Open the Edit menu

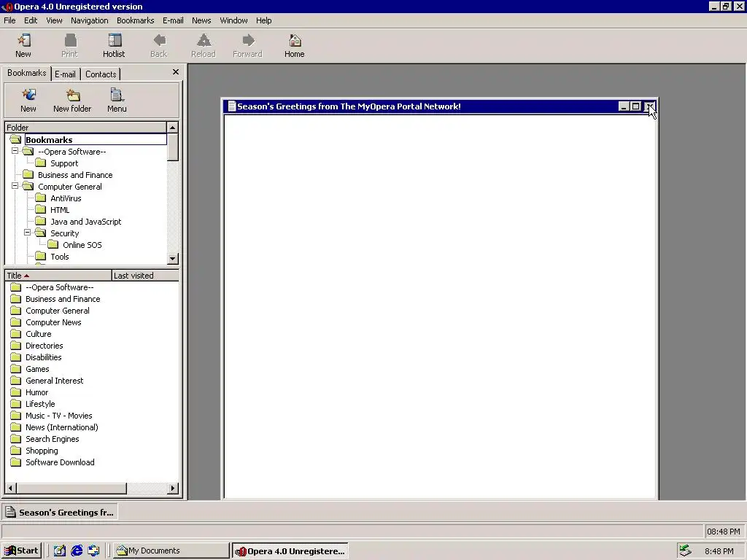tap(31, 20)
